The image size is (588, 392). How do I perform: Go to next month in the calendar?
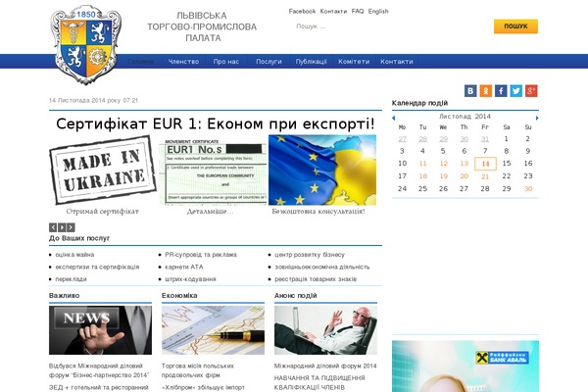[537, 118]
